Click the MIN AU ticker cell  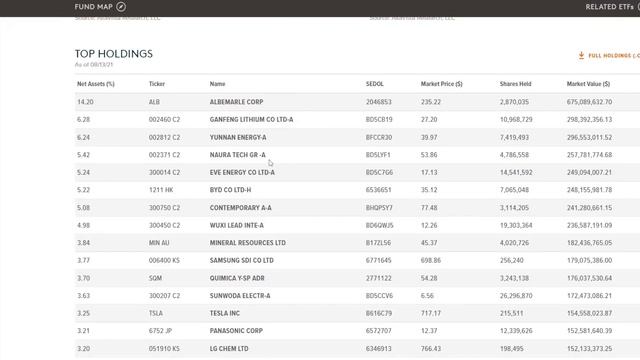click(159, 243)
